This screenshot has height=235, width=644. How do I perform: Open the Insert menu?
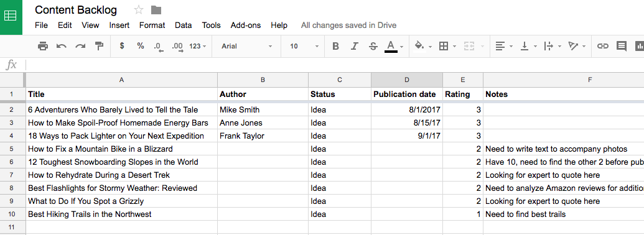point(119,25)
